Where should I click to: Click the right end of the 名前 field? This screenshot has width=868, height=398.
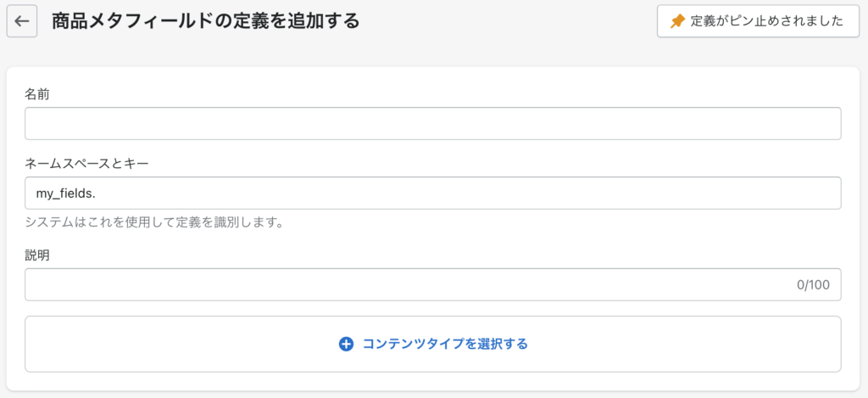(825, 124)
